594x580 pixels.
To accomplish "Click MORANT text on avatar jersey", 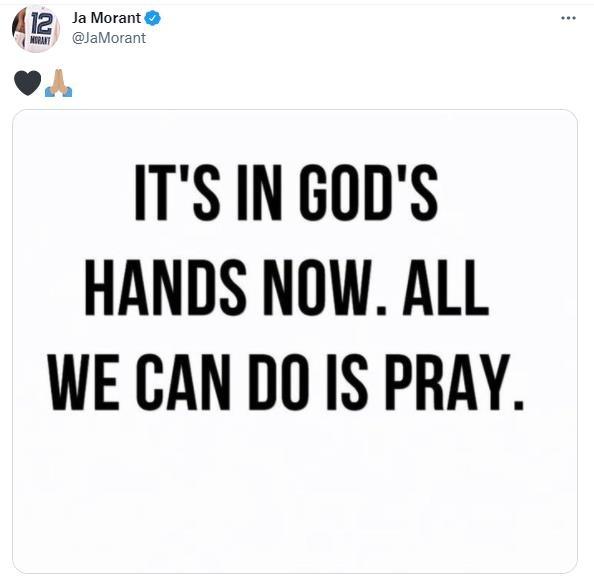I will (x=40, y=40).
